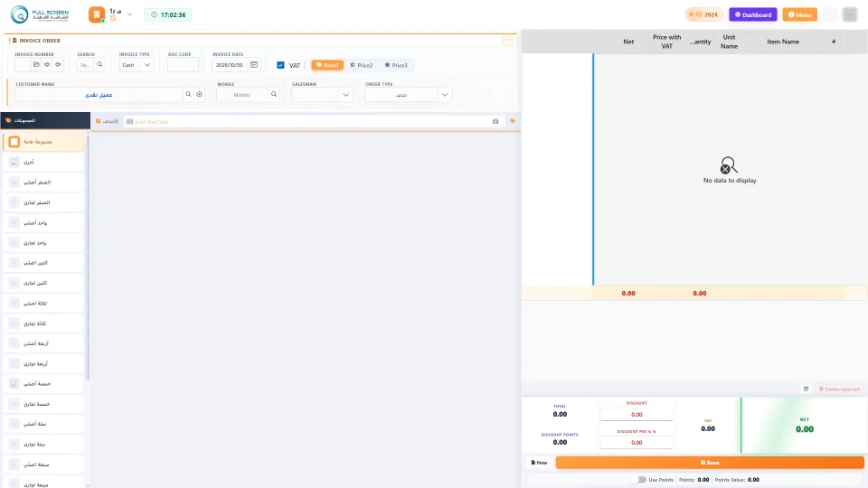868x488 pixels.
Task: Open the Menu button
Action: (x=799, y=14)
